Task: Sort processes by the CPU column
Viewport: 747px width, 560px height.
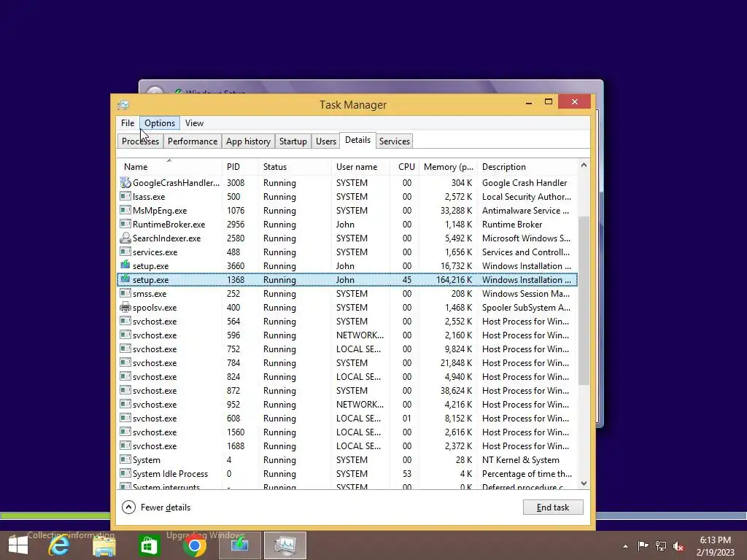Action: [x=405, y=167]
